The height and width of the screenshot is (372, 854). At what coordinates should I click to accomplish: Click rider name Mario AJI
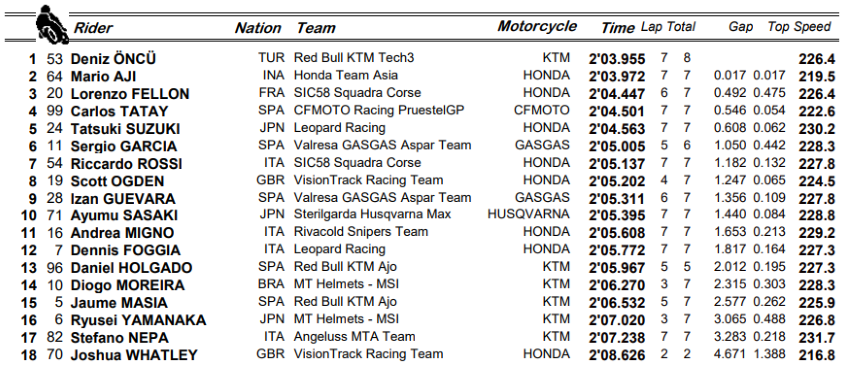coord(103,76)
